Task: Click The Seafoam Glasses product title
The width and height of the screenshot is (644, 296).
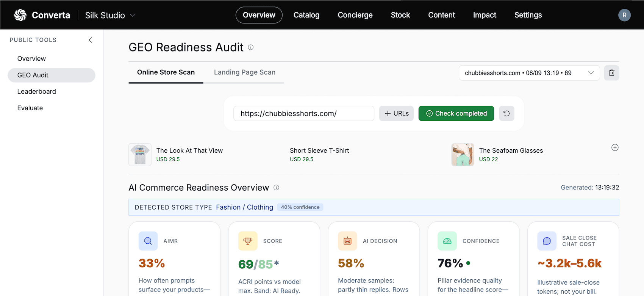Action: coord(511,150)
